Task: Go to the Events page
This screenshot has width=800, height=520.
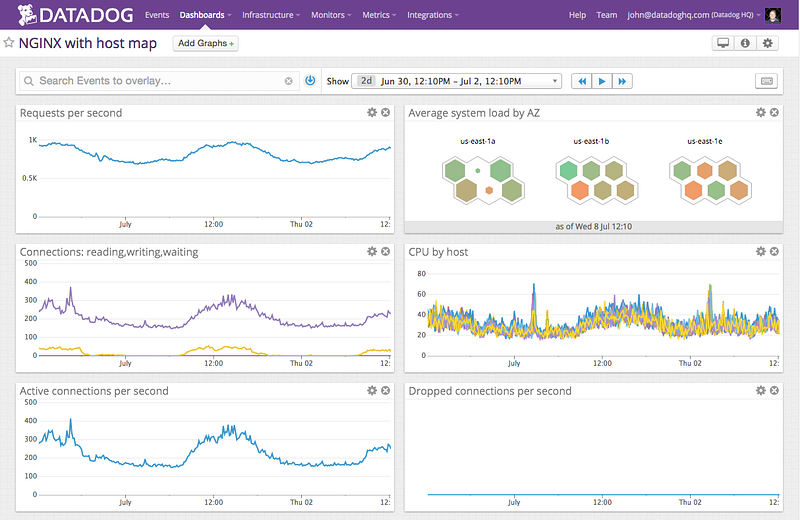Action: tap(157, 15)
